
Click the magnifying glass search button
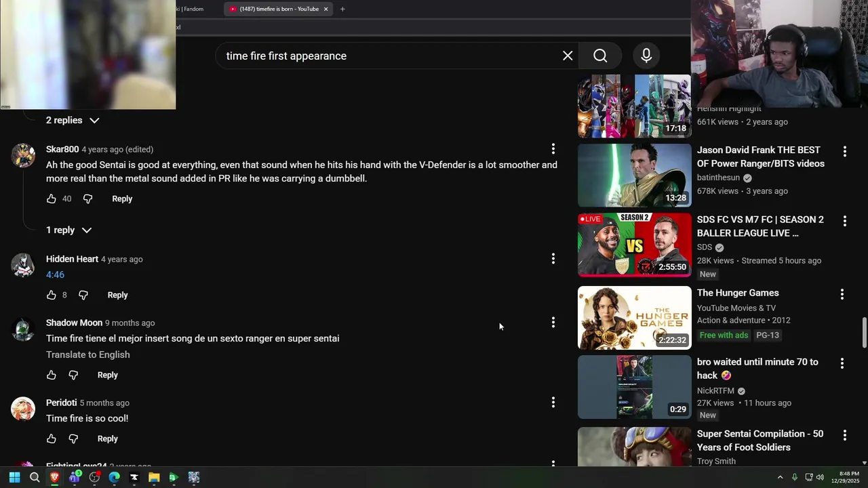(x=600, y=56)
